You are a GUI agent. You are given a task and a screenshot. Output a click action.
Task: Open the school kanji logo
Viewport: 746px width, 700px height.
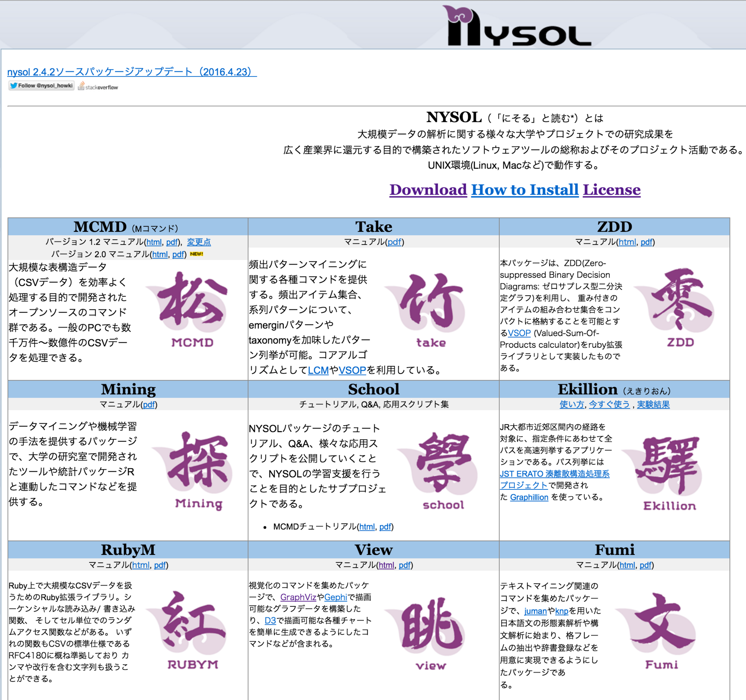click(438, 471)
